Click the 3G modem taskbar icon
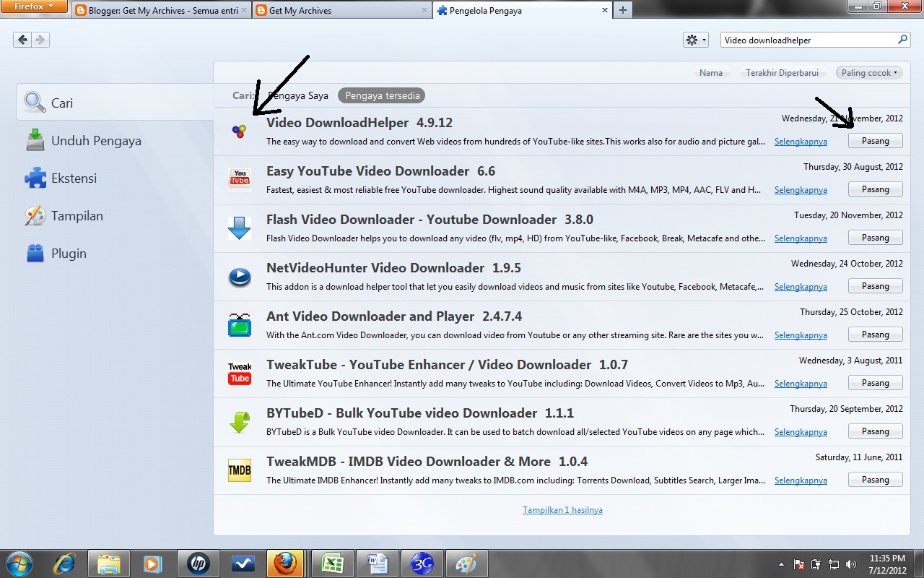The image size is (924, 578). tap(422, 563)
